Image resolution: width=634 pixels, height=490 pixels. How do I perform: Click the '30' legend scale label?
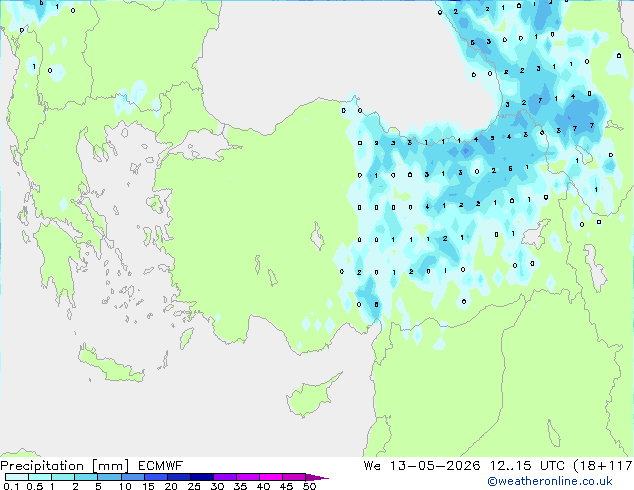pos(217,486)
